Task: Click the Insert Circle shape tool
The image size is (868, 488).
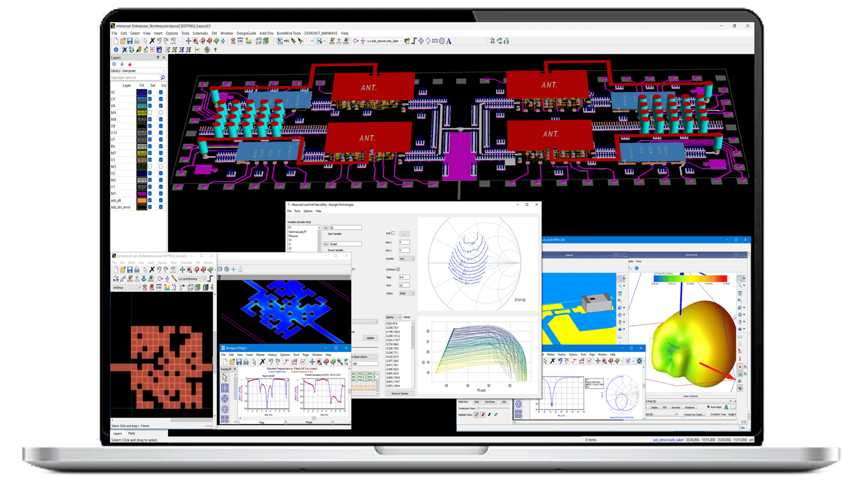Action: point(442,41)
